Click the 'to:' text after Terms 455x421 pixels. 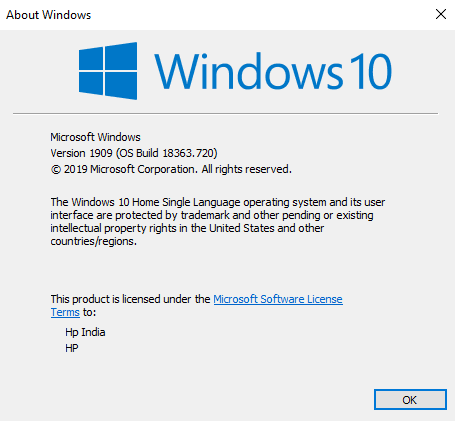(x=89, y=312)
